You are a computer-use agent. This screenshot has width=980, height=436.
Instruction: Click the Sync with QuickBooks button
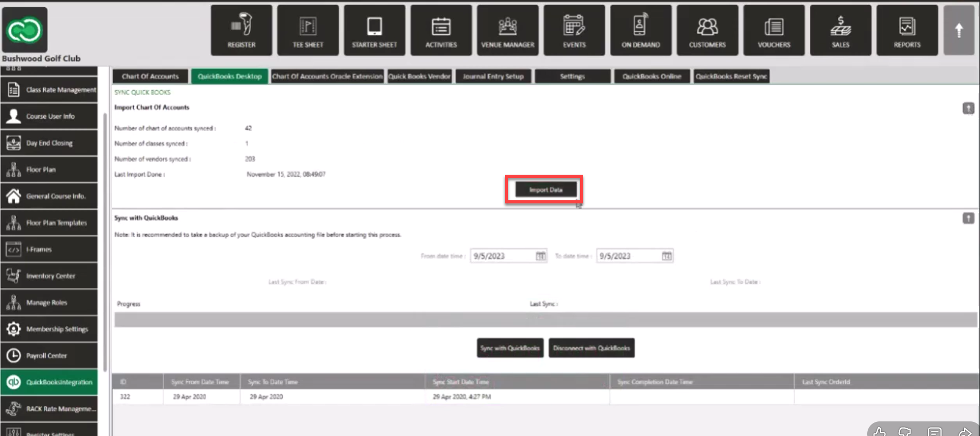[x=510, y=348]
